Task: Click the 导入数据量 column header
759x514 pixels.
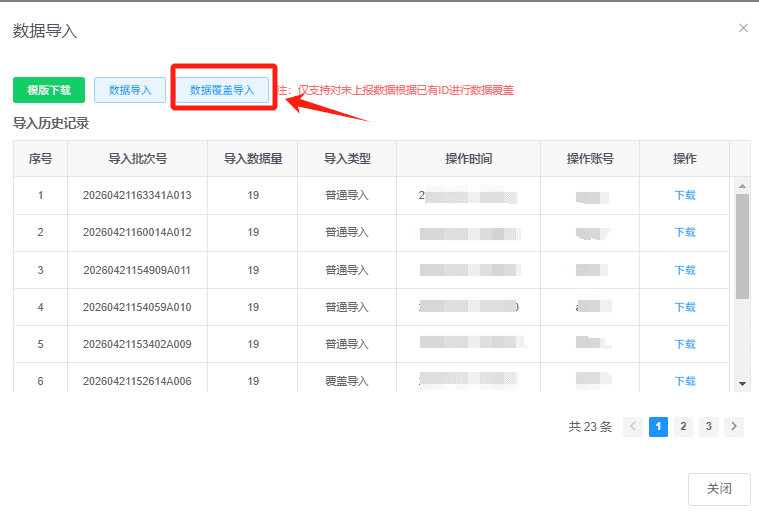Action: click(x=253, y=159)
